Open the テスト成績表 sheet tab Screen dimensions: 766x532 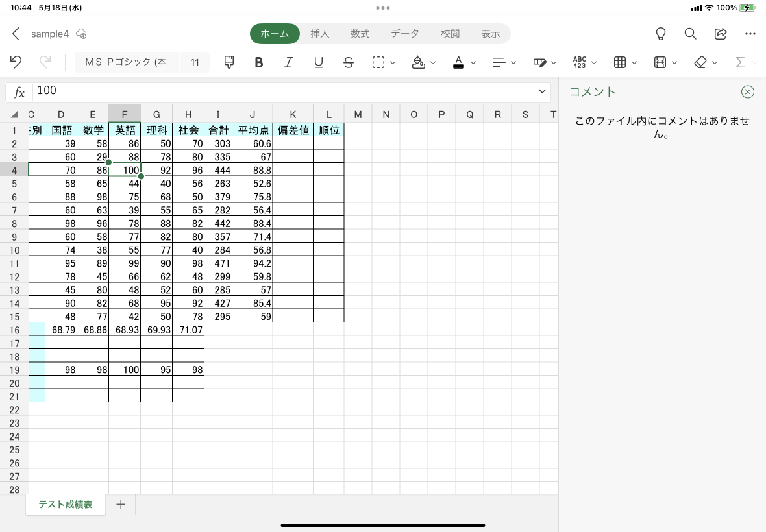(x=66, y=504)
